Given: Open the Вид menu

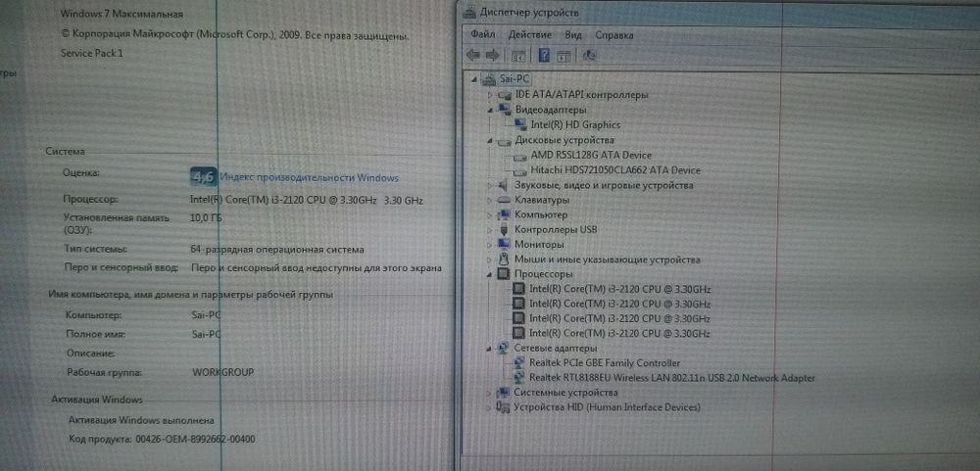Looking at the screenshot, I should point(573,35).
